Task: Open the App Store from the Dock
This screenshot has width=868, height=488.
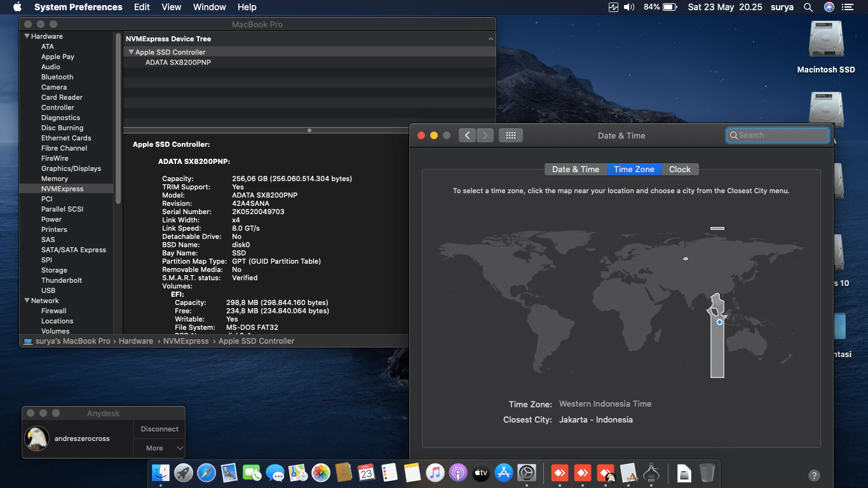Action: click(504, 472)
